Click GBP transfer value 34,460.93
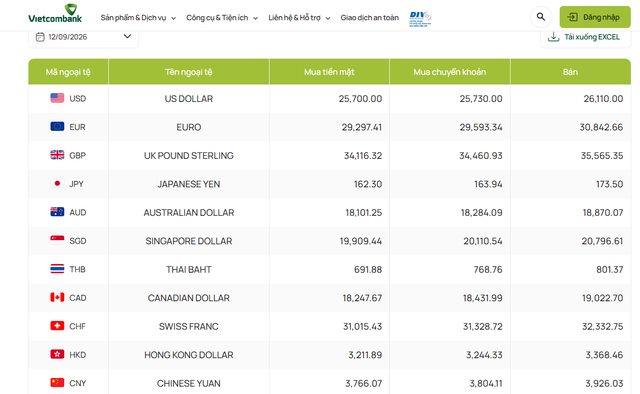The image size is (640, 394). (481, 156)
